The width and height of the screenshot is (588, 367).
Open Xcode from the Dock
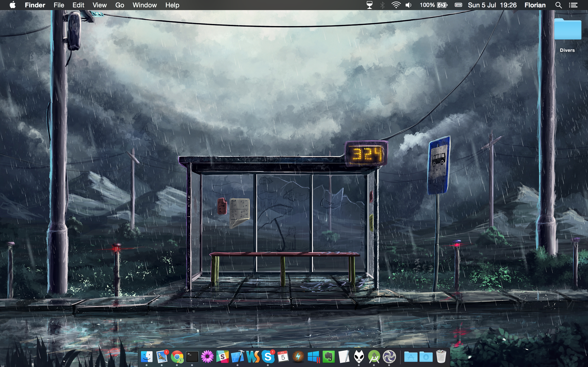tap(237, 356)
